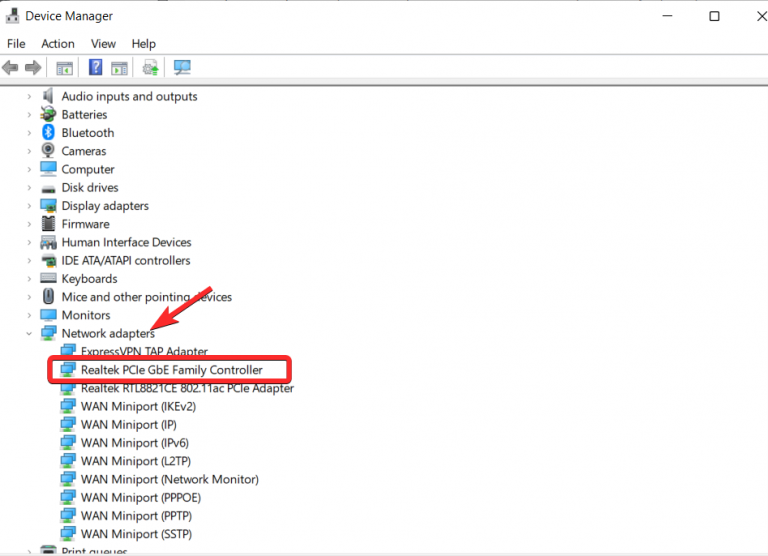Screen dimensions: 768x556
Task: Select Realtek PCIe GbE Family Controller
Action: (x=171, y=370)
